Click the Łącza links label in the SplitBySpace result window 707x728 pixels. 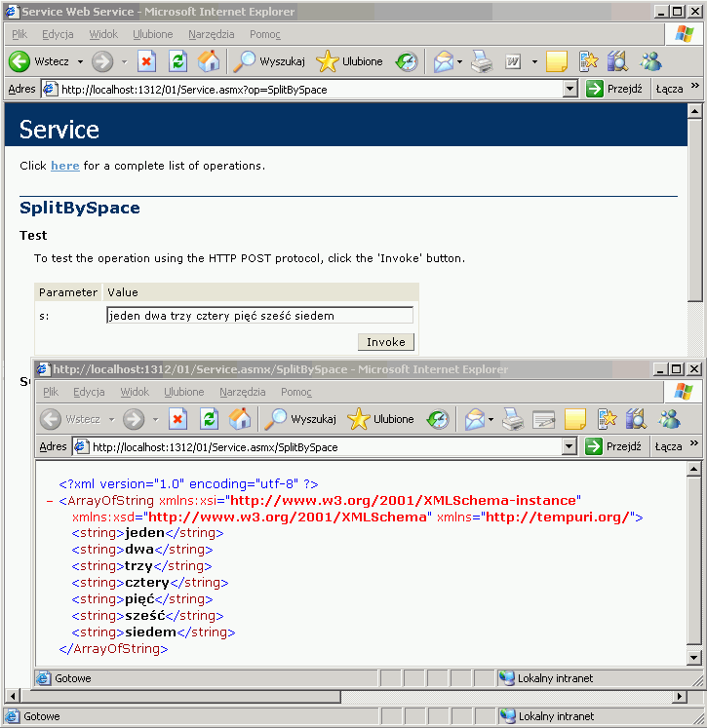(668, 446)
